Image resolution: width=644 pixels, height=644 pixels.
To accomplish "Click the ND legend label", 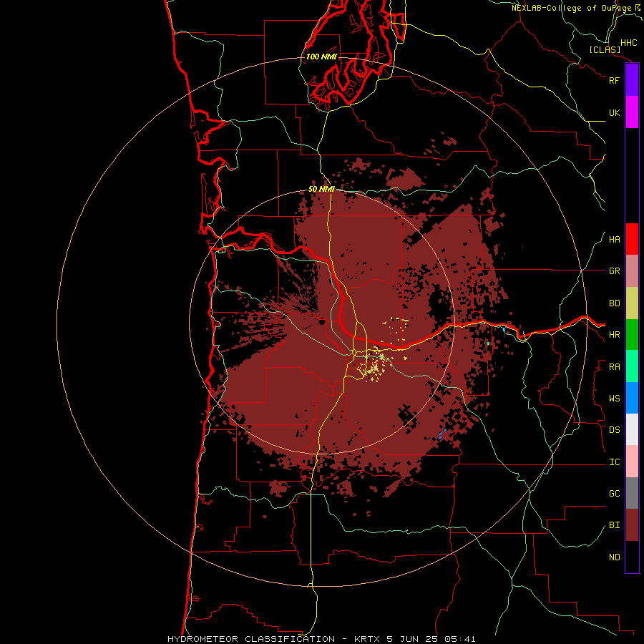I will click(x=614, y=557).
